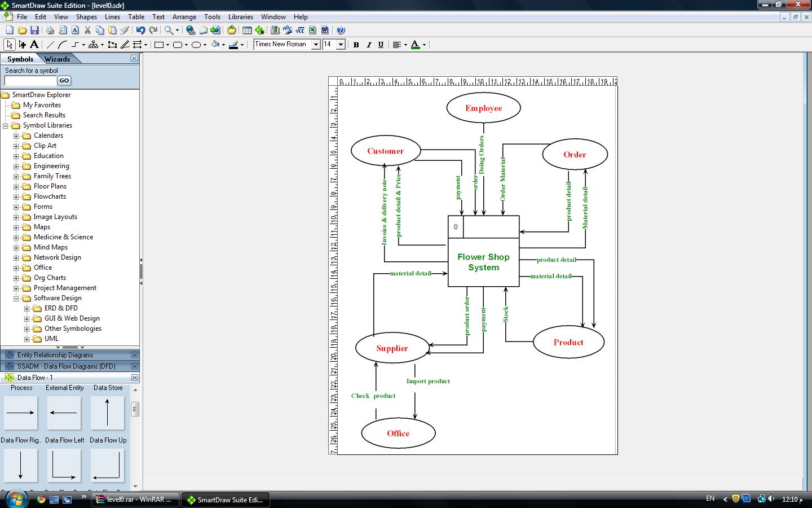Click the Undo arrow icon
The image size is (812, 508).
(x=140, y=30)
